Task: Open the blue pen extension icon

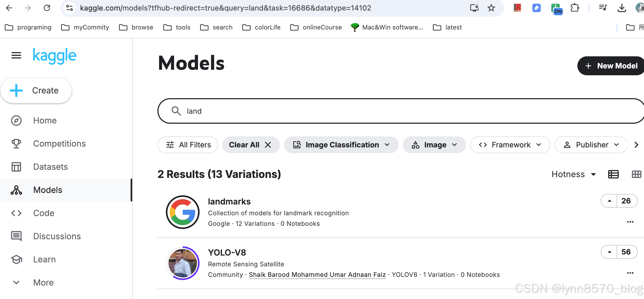Action: coord(536,8)
